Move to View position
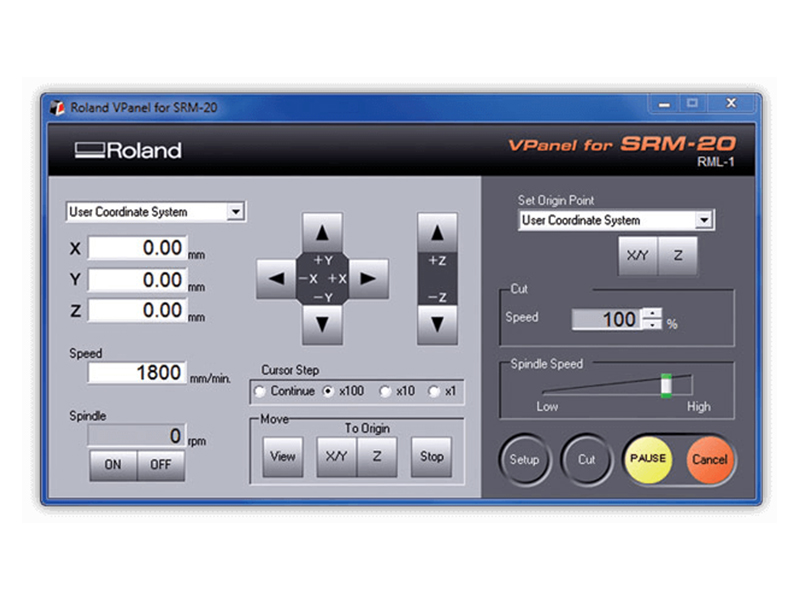Screen dimensions: 800x600 (282, 456)
